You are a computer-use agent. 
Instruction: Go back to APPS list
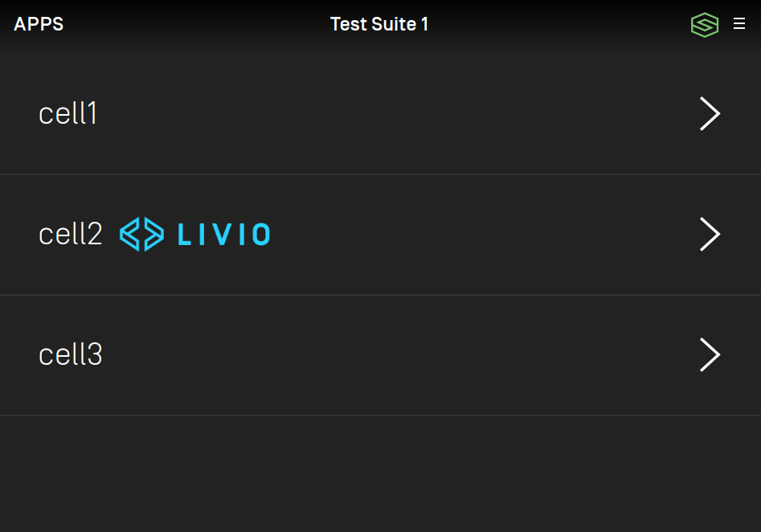(x=39, y=24)
